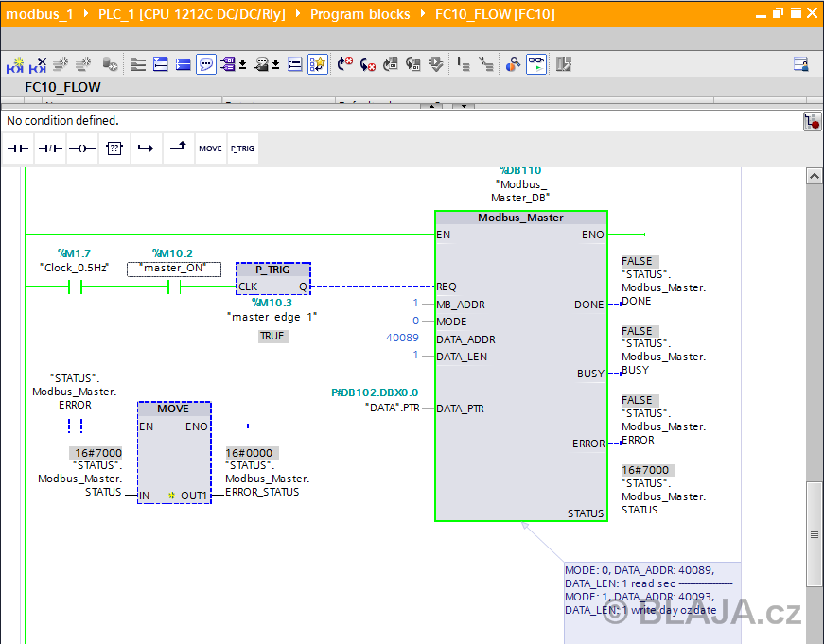Click the far-right toolbar column icon
824x644 pixels.
(563, 64)
